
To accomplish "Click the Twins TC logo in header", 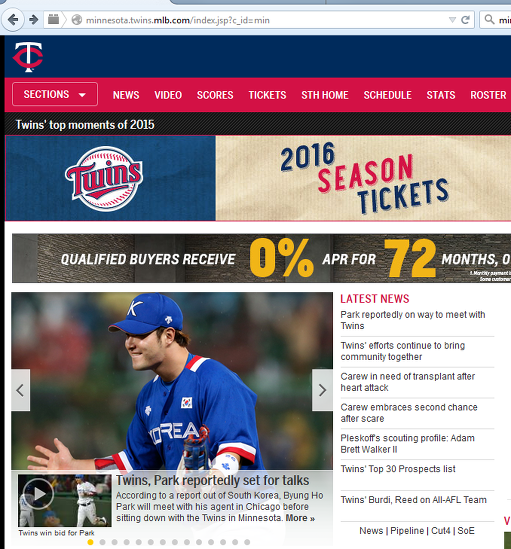I will point(28,56).
